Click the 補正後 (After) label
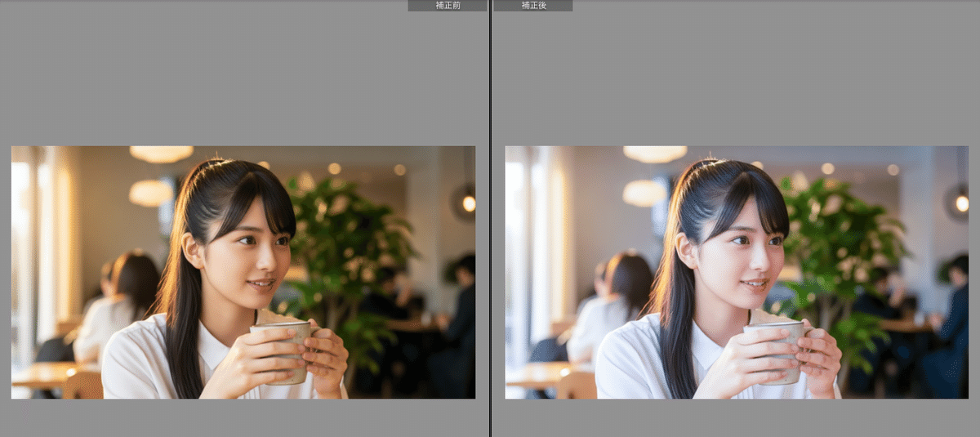The height and width of the screenshot is (437, 980). pos(534,6)
